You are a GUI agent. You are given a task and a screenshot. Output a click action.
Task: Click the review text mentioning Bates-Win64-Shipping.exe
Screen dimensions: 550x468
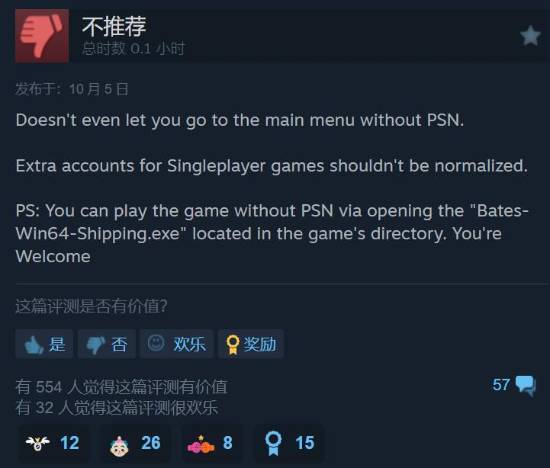point(272,234)
